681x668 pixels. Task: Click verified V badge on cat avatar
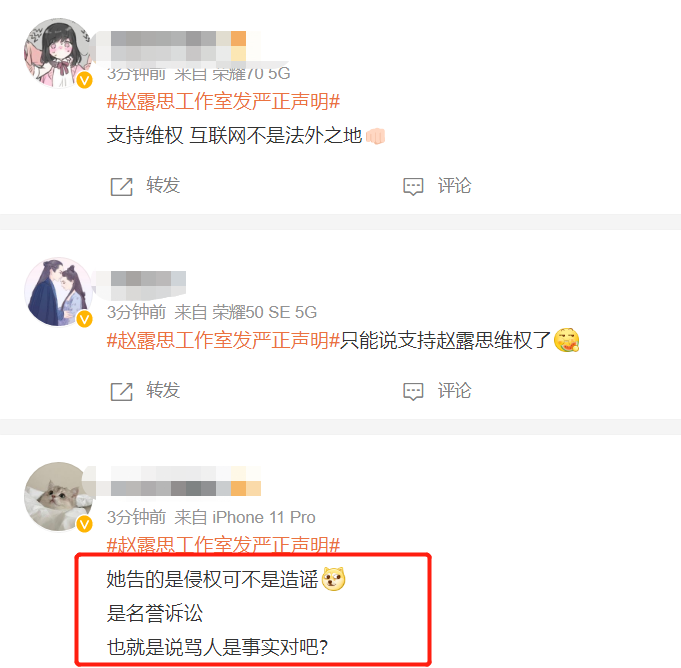click(85, 524)
